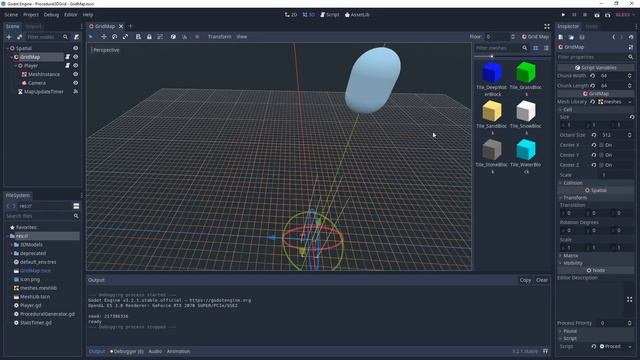640x360 pixels.
Task: Select the Tile_GrassBlock green cube
Action: 526,73
